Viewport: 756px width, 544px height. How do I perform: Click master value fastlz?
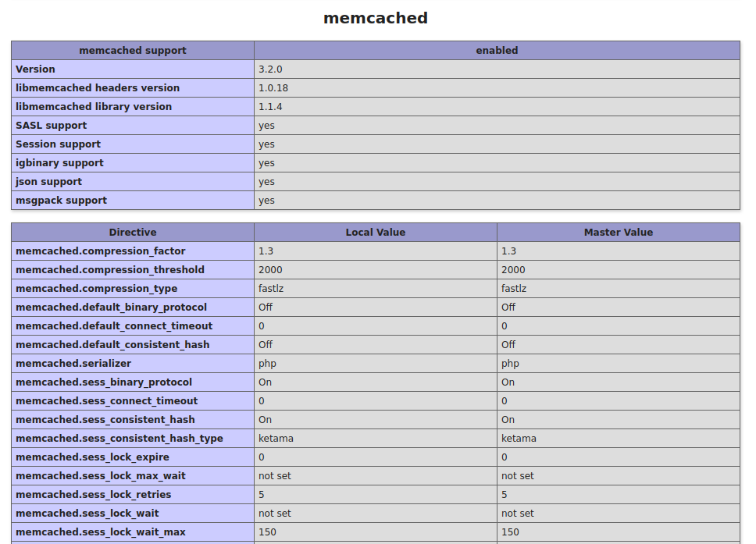click(514, 289)
